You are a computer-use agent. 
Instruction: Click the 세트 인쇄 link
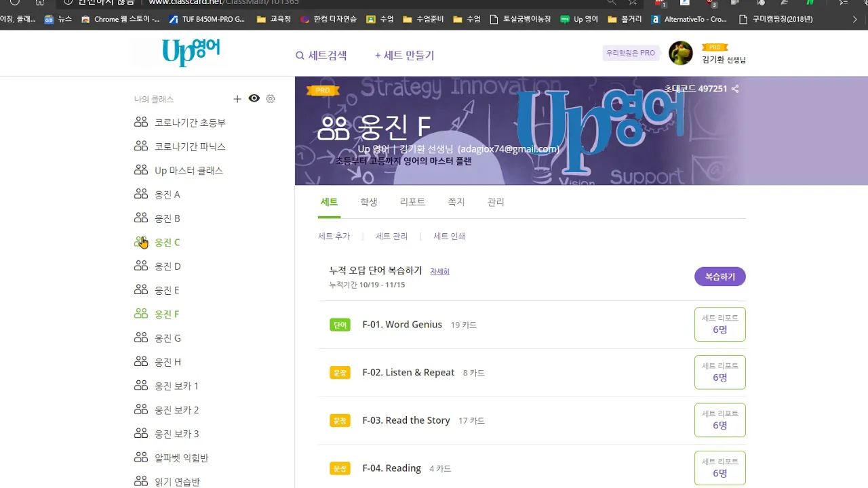(x=450, y=237)
